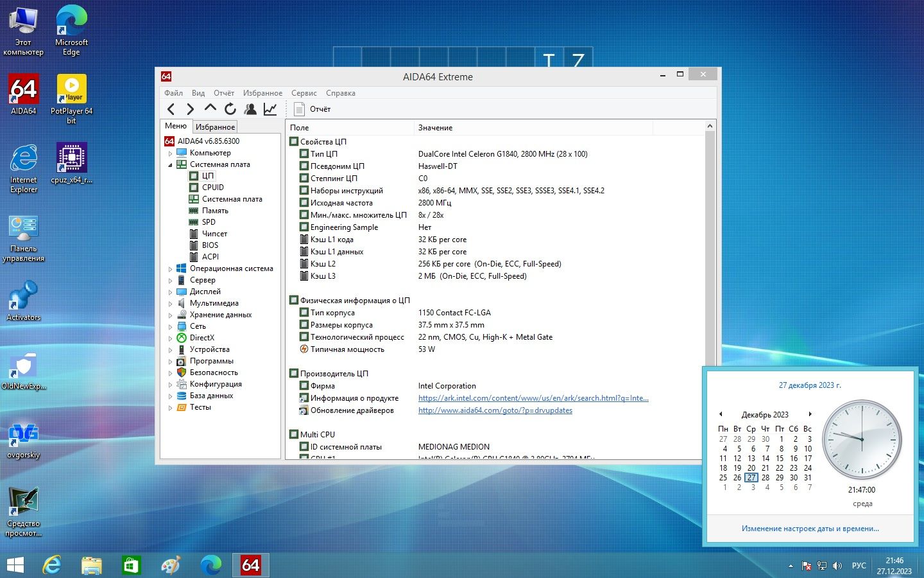This screenshot has width=924, height=578.
Task: Open the Сервис menu
Action: (304, 93)
